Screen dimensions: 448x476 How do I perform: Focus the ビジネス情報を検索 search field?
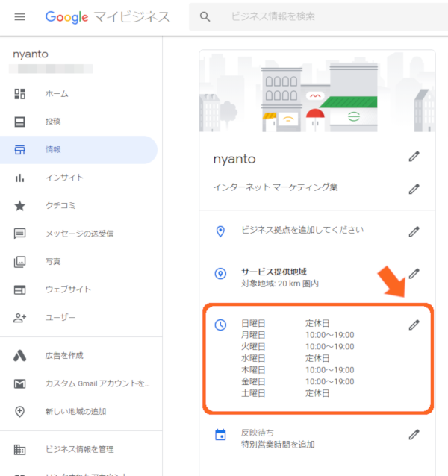pyautogui.click(x=318, y=16)
